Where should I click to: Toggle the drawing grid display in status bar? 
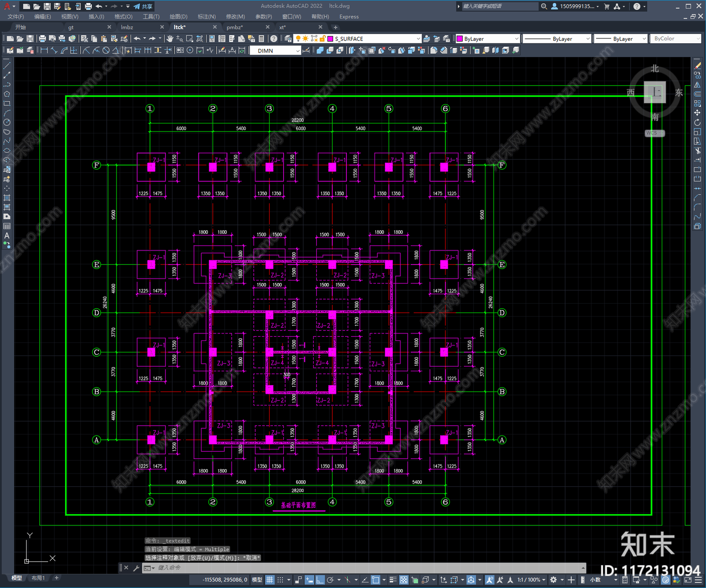pos(270,580)
